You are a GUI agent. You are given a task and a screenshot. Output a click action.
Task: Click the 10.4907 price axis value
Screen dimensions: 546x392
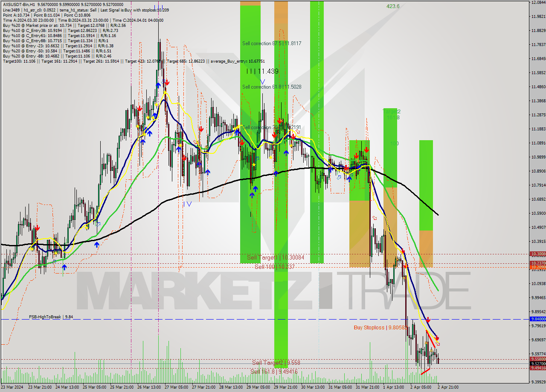tap(539, 228)
